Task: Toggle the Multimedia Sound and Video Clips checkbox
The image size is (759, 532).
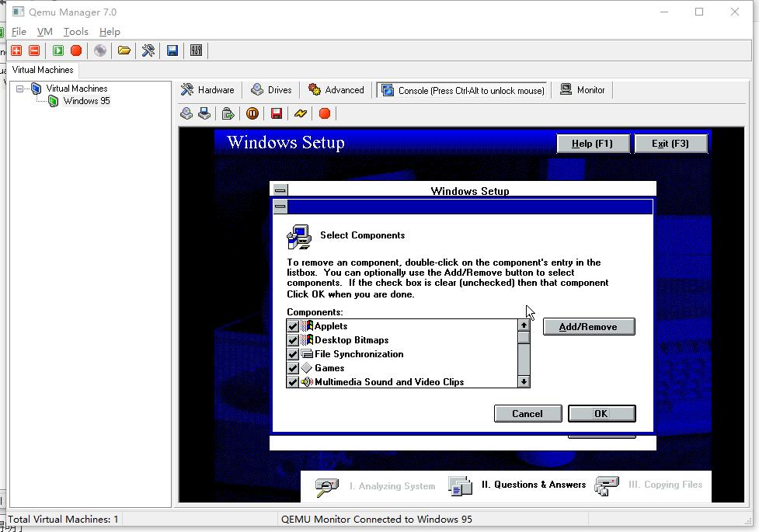Action: tap(292, 382)
